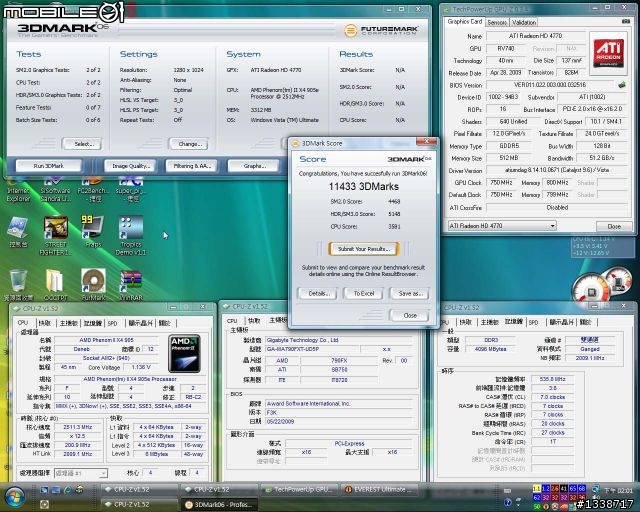640x512 pixels.
Task: Open SPD tab in right CPU-Z window
Action: [x=533, y=322]
